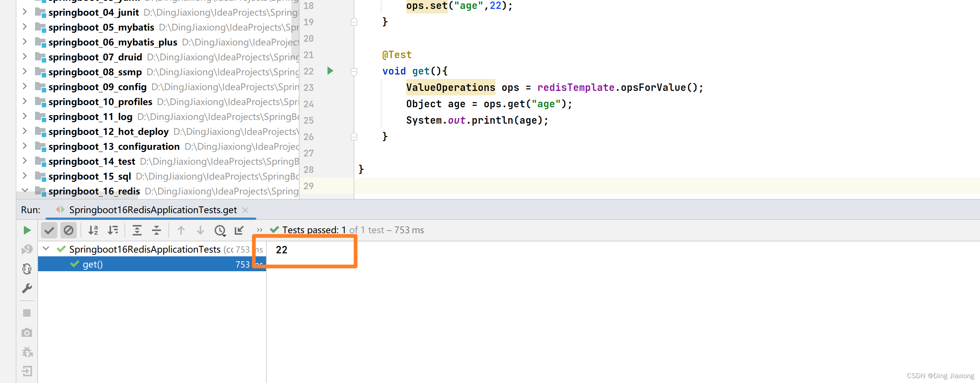This screenshot has height=383, width=980.
Task: Rerun failed tests icon in left strip
Action: pos(27,250)
